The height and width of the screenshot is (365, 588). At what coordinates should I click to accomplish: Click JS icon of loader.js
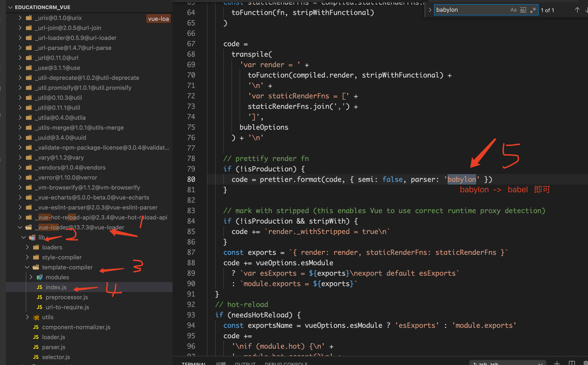(36, 337)
